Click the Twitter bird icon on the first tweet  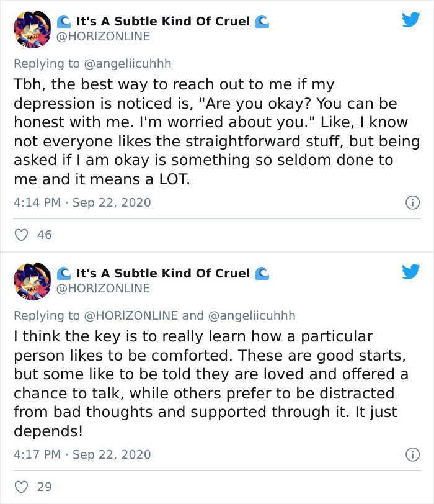[412, 20]
